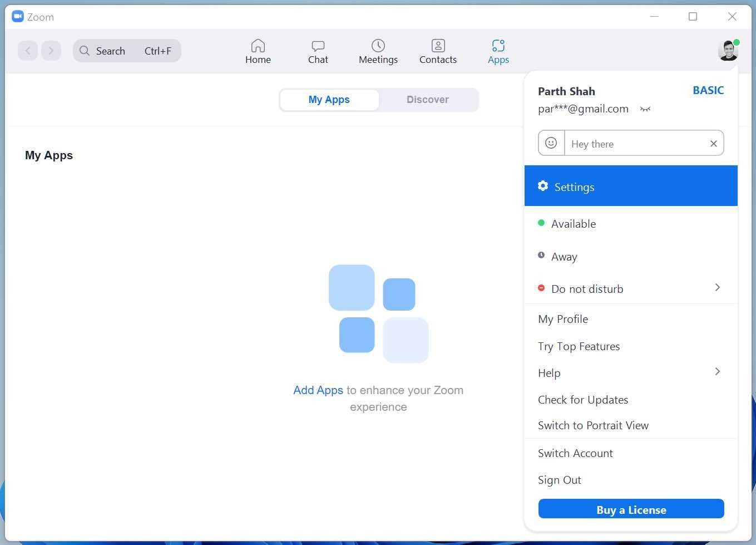Click the Search field
756x545 pixels.
coord(127,51)
